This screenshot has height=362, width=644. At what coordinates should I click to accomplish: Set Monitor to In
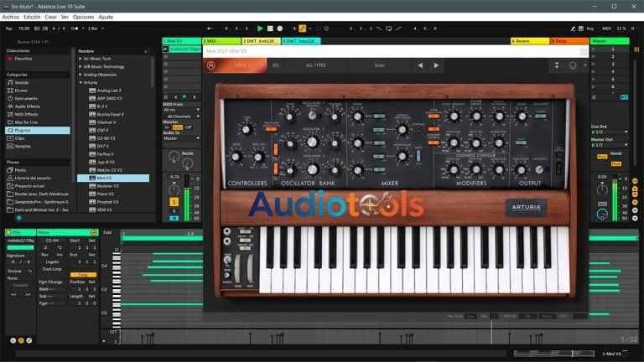tap(167, 127)
